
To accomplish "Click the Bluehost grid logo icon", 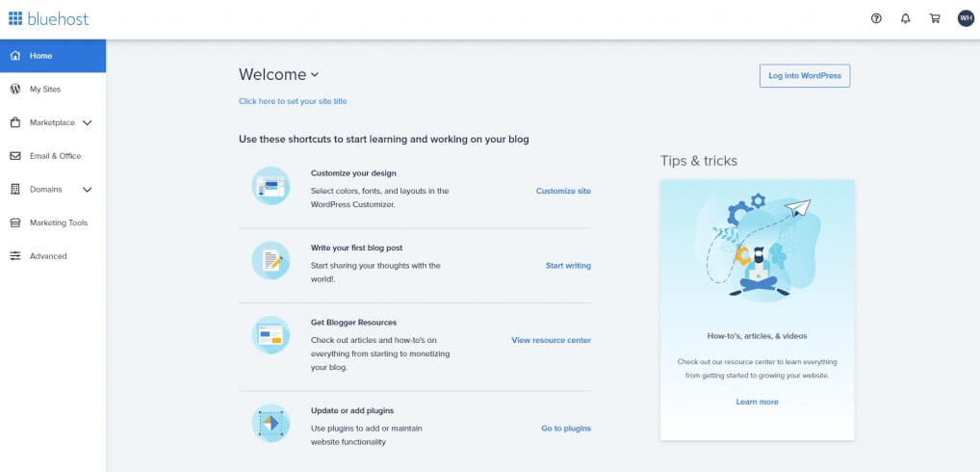I will tap(15, 18).
